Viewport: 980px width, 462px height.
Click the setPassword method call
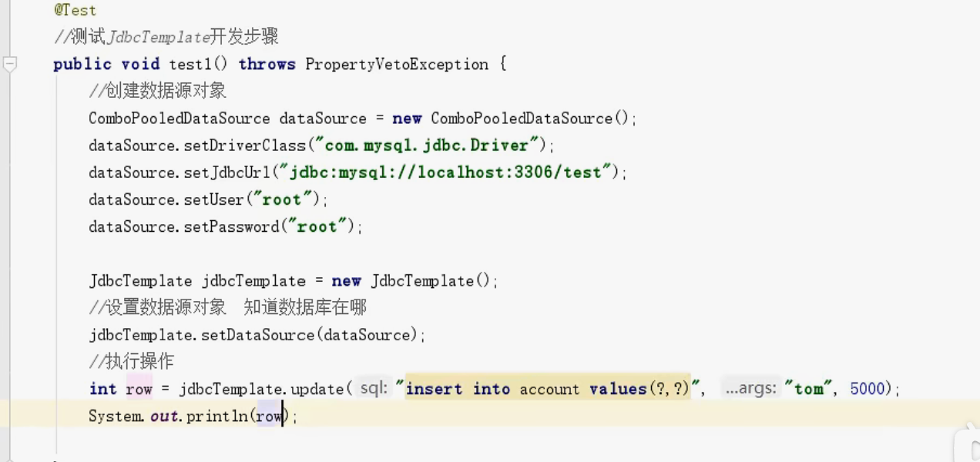(x=232, y=226)
